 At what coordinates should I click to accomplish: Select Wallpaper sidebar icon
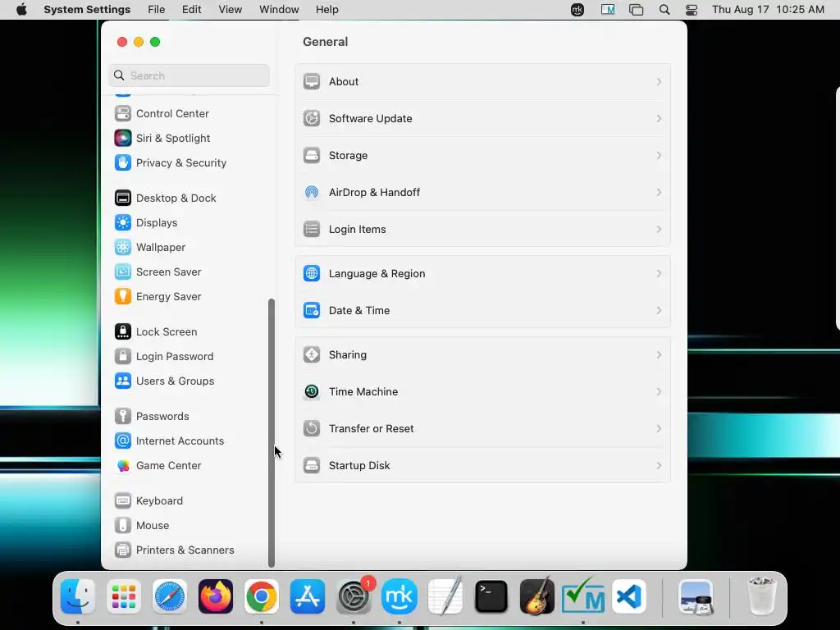[123, 248]
